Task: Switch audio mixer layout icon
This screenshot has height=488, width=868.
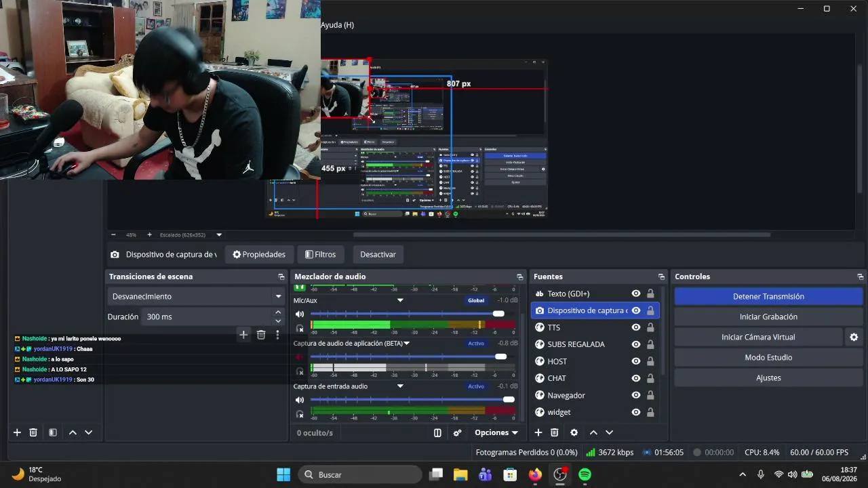Action: tap(437, 432)
